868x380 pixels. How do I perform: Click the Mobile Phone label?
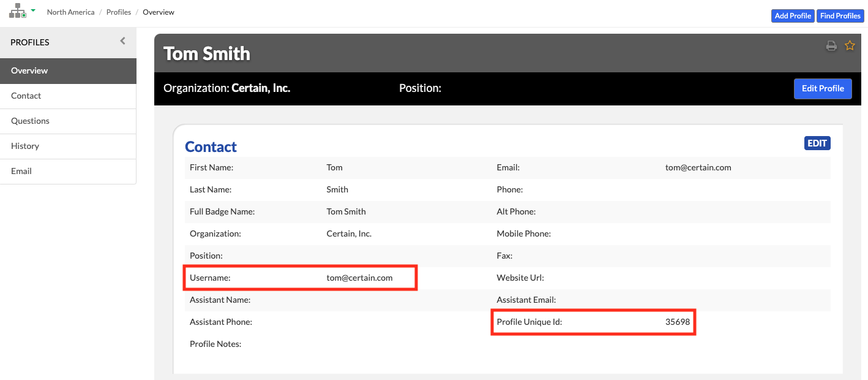coord(524,234)
